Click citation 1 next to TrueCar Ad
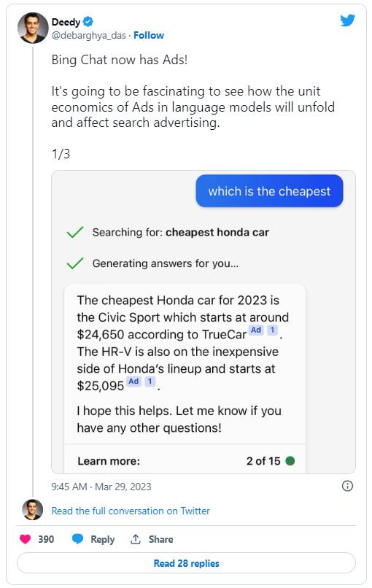 272,330
